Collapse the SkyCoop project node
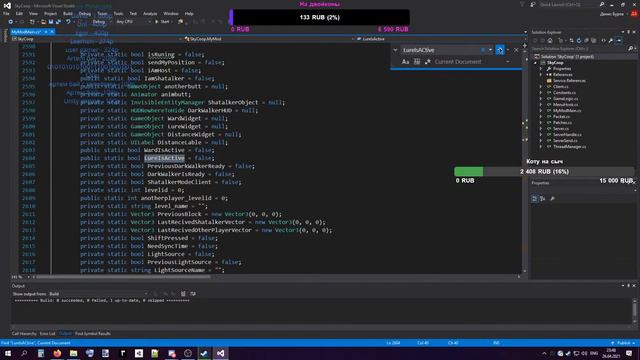The height and width of the screenshot is (360, 640). coord(536,63)
